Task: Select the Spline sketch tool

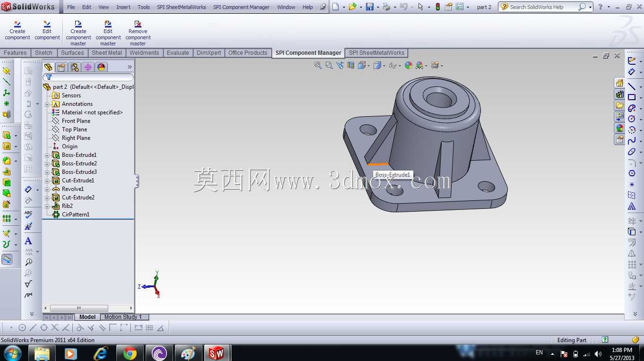Action: (631, 141)
